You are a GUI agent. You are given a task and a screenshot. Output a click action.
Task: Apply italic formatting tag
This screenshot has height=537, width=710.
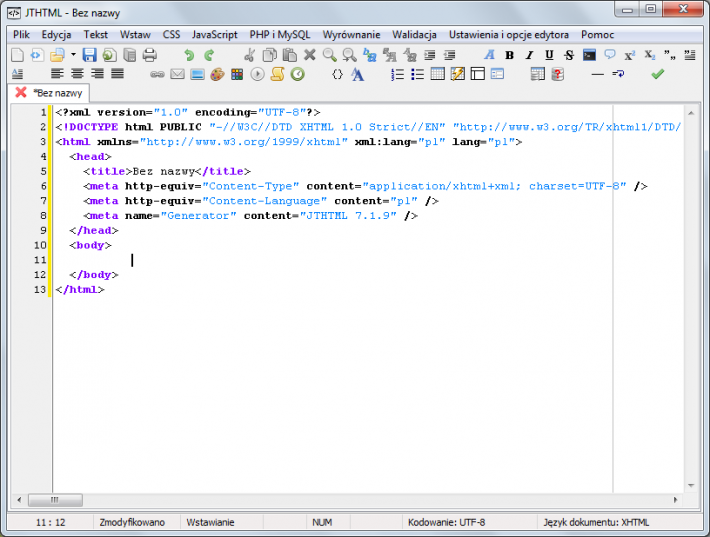(x=529, y=55)
